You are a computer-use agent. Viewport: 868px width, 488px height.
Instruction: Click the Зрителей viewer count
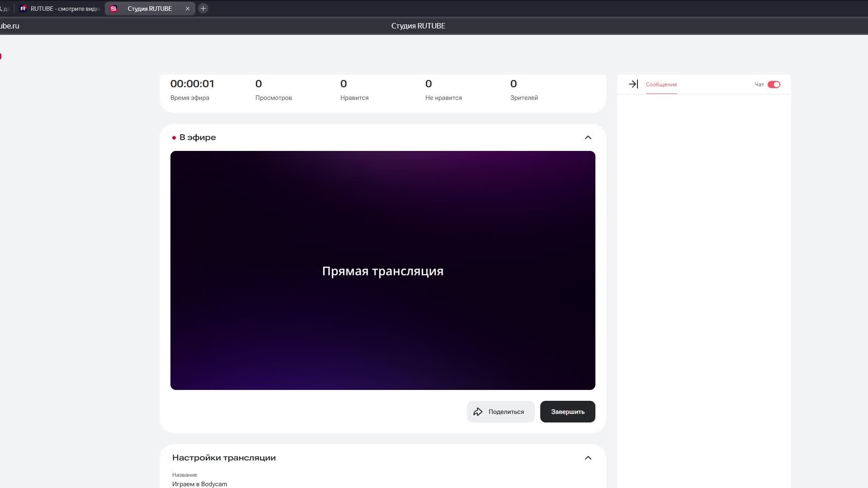(x=514, y=84)
